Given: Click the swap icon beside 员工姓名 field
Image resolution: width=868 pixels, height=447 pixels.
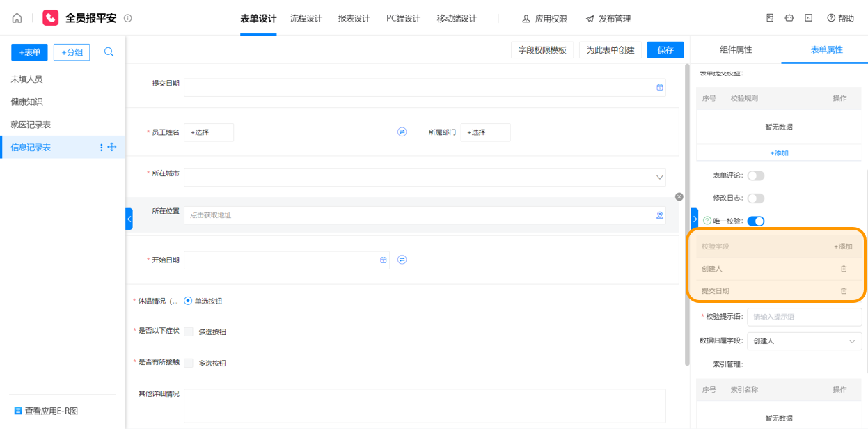Looking at the screenshot, I should 402,132.
